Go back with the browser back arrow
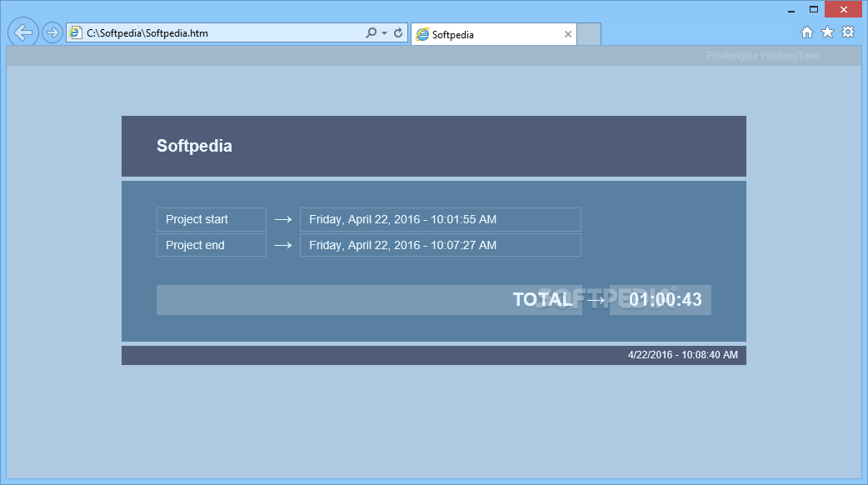Image resolution: width=868 pixels, height=485 pixels. pos(23,32)
